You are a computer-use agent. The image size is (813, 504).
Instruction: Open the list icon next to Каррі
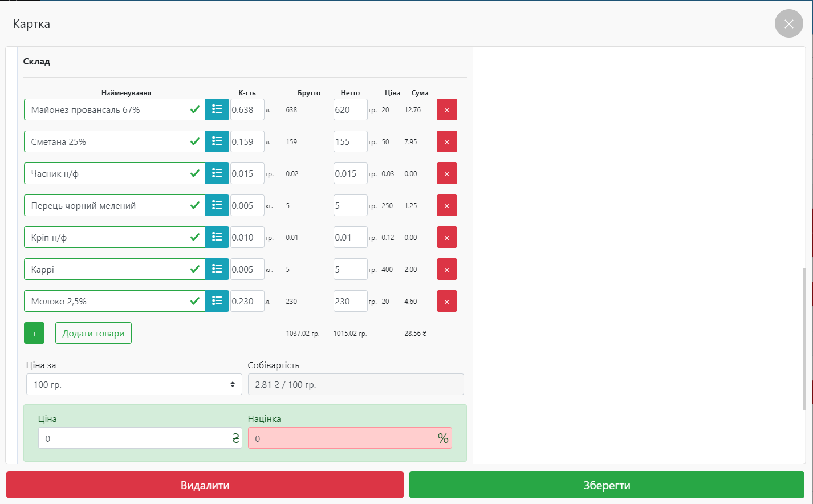coord(217,269)
